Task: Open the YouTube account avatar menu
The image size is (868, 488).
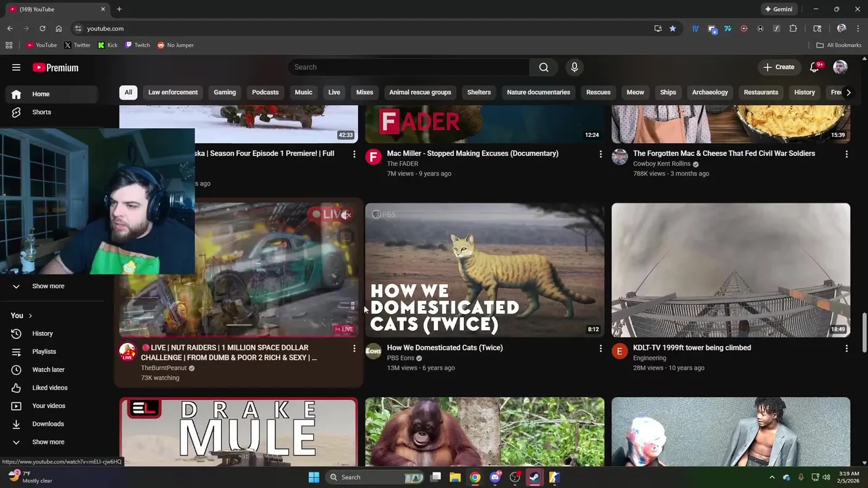Action: [840, 67]
